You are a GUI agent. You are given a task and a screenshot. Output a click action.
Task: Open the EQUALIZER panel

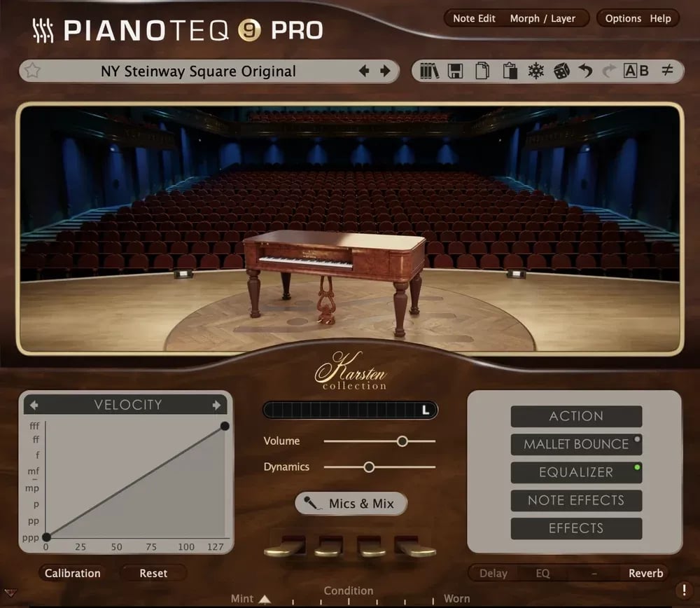coord(576,473)
